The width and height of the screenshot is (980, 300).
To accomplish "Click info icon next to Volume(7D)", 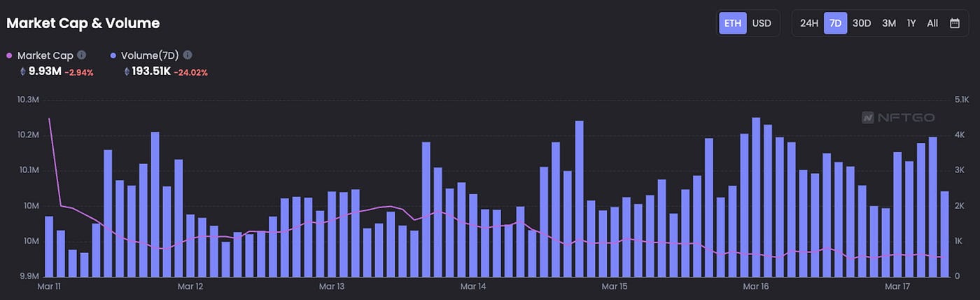I will pyautogui.click(x=187, y=55).
